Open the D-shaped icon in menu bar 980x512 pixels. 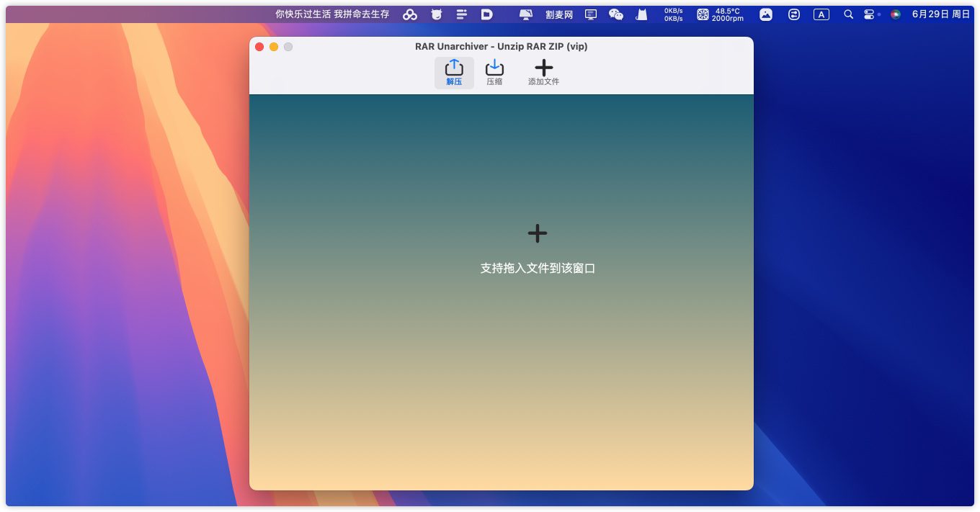[487, 14]
